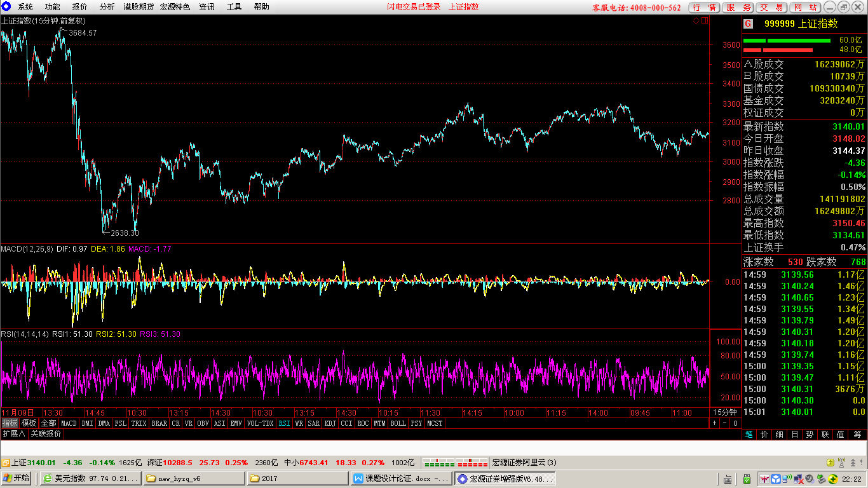Click the app logo icon left of 系统
Screen dimensions: 868x488
click(x=6, y=7)
